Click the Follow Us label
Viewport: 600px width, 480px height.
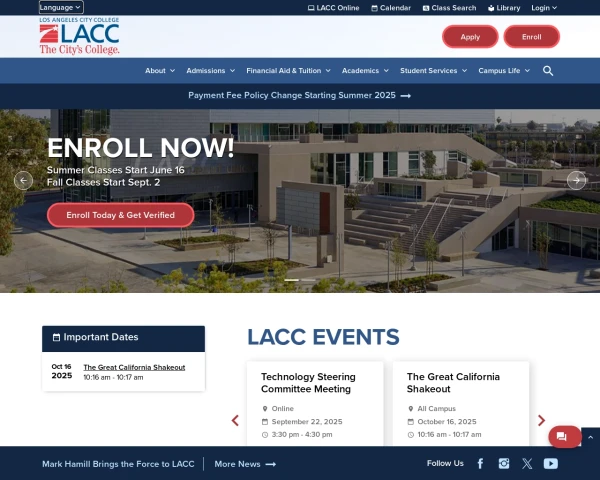coord(445,463)
